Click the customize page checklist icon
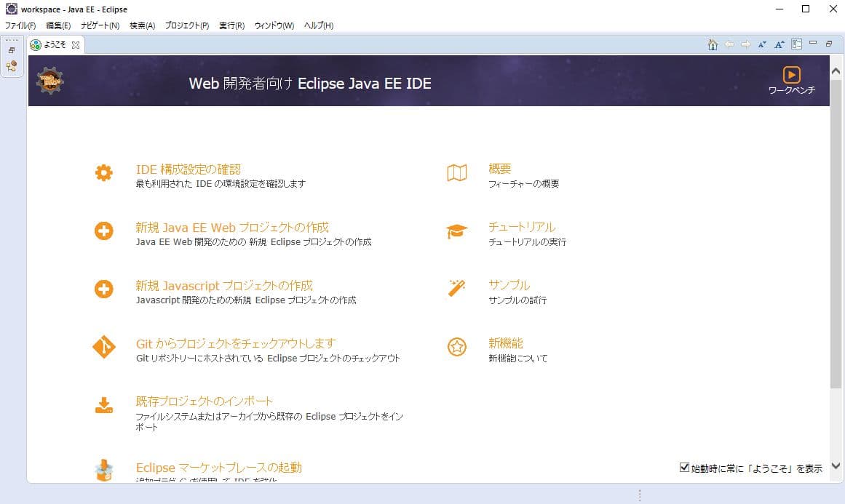The height and width of the screenshot is (504, 845). click(797, 44)
